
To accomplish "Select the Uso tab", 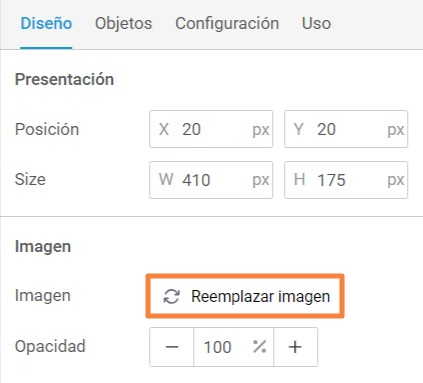I will click(316, 24).
